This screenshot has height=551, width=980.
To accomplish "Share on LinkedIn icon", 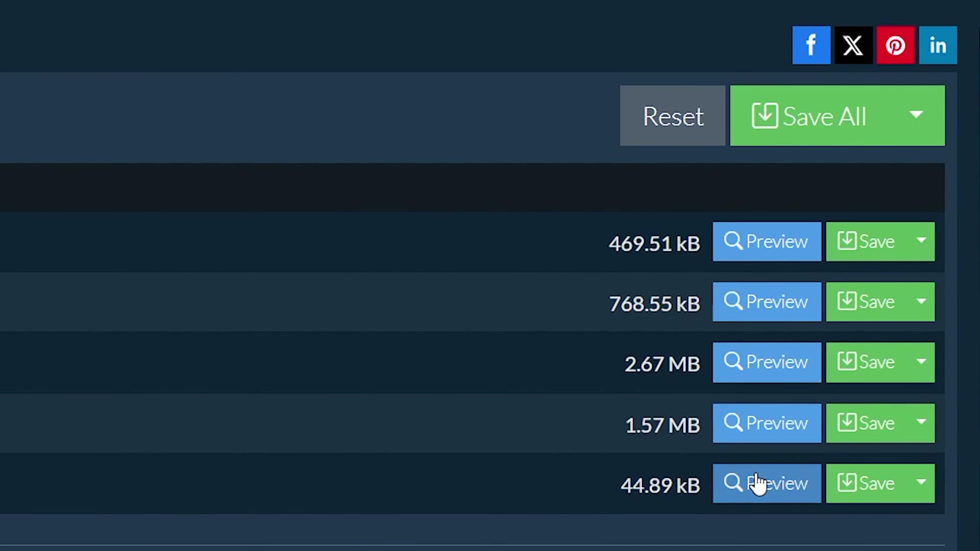I will 938,45.
